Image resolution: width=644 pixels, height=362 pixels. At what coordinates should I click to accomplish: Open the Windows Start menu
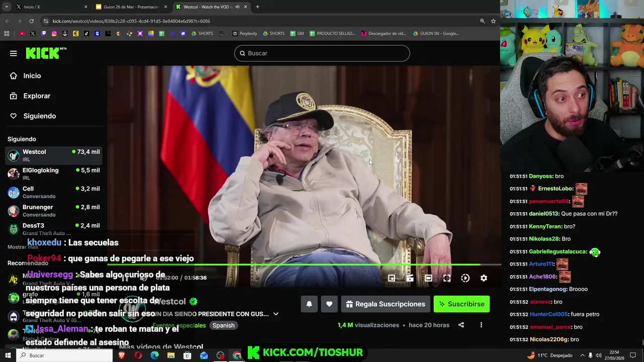8,355
